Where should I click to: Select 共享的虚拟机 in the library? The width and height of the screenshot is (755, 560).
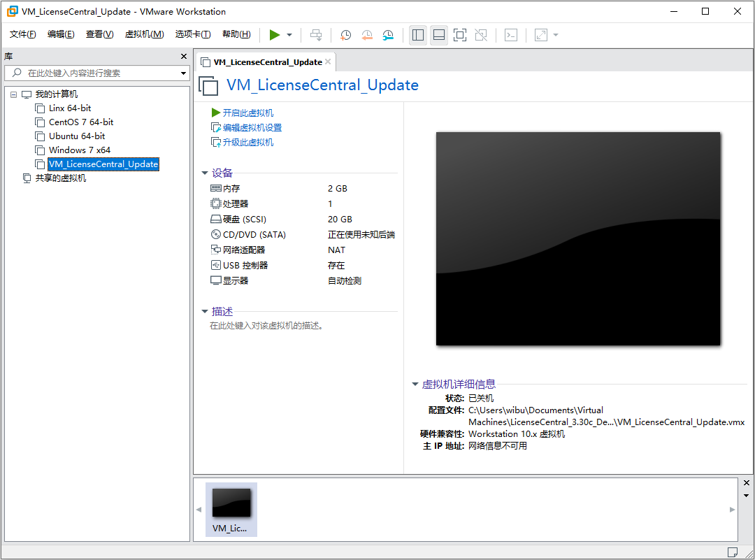[61, 178]
